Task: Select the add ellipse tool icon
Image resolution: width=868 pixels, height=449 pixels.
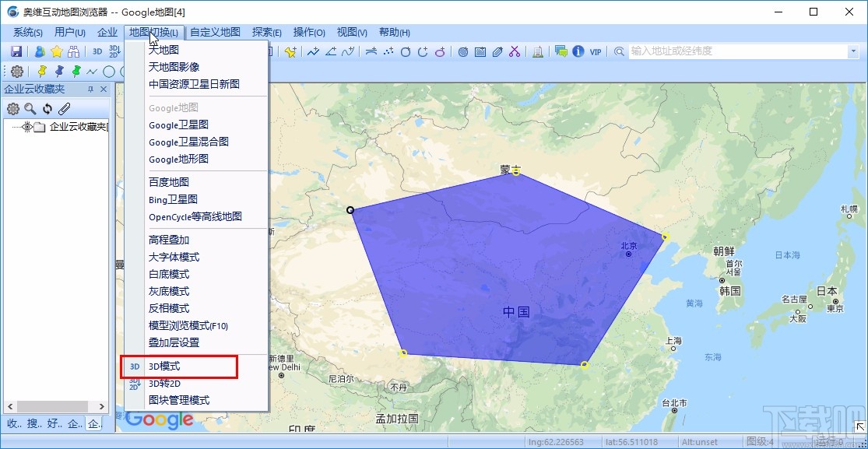Action: click(x=440, y=51)
